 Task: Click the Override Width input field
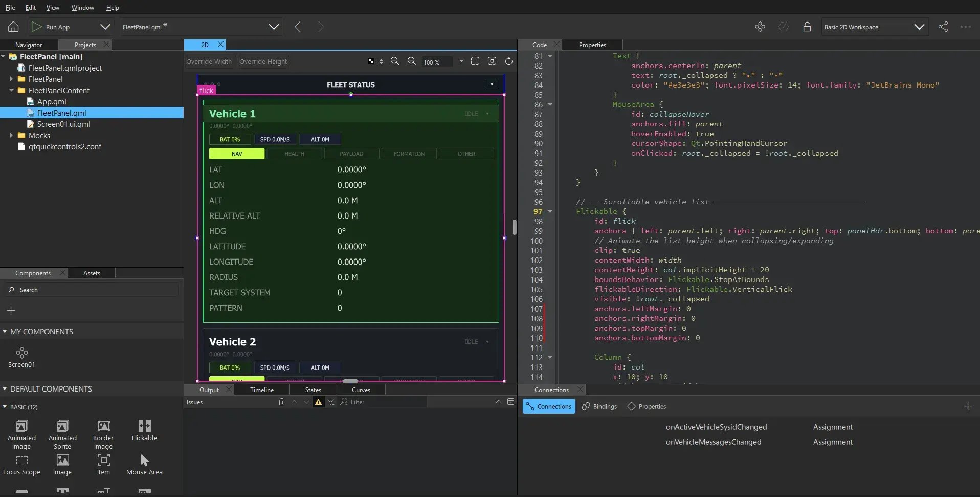point(209,61)
